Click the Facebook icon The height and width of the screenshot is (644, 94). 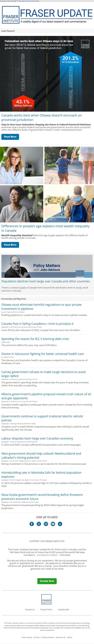pyautogui.click(x=32, y=524)
